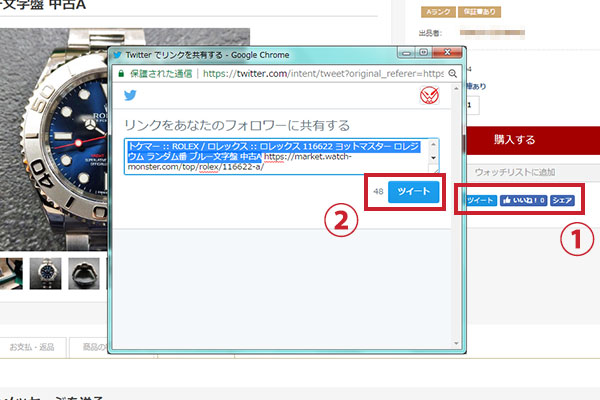Click the popup scrollbar down arrow
This screenshot has width=600, height=400.
[456, 343]
